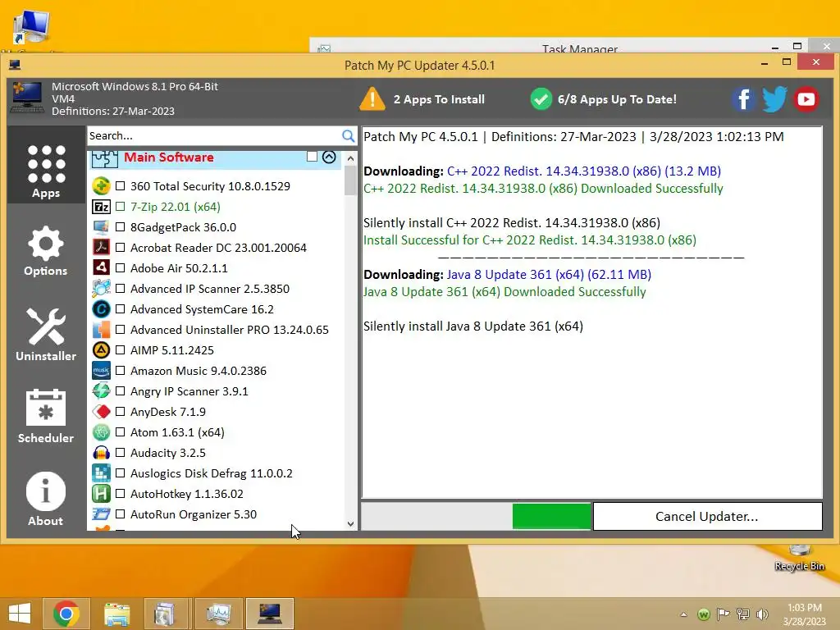Tick the Adobe Air 50.2.1.1 checkbox

(120, 268)
